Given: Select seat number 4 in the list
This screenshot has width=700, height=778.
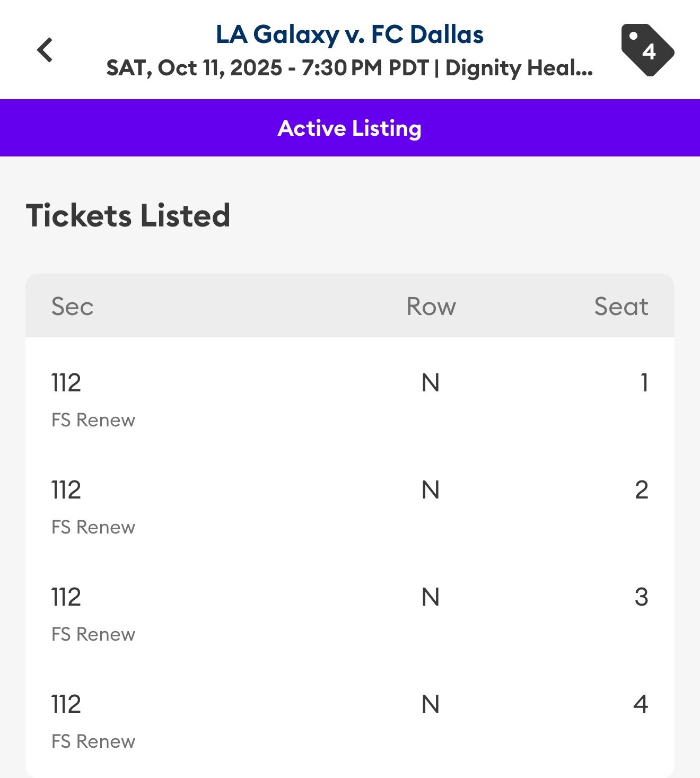Looking at the screenshot, I should (x=641, y=704).
